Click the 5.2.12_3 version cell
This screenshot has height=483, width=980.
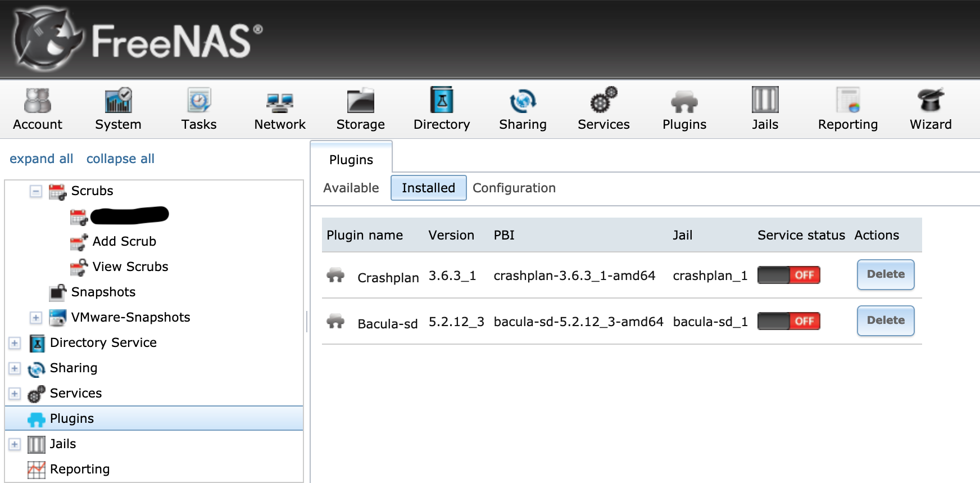[x=456, y=322]
